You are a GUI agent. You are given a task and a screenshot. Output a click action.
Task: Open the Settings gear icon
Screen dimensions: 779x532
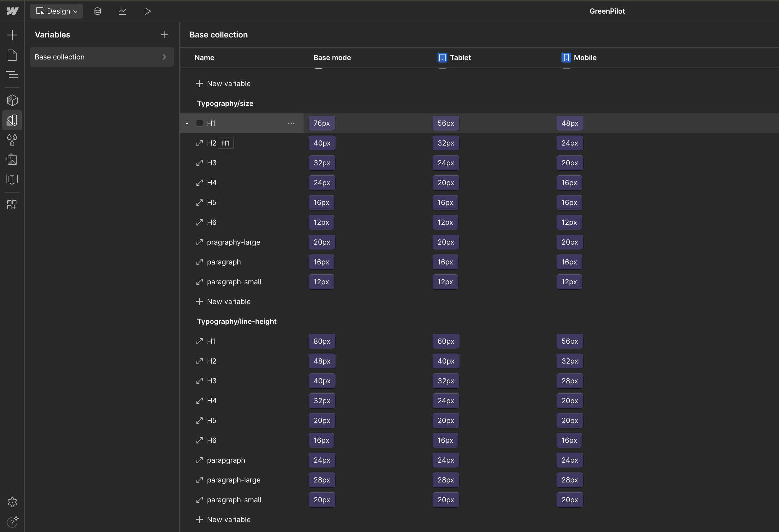12,502
